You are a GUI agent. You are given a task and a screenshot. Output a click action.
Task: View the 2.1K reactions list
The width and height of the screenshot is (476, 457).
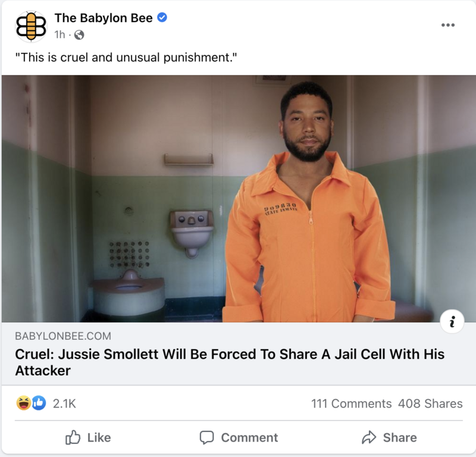click(64, 403)
